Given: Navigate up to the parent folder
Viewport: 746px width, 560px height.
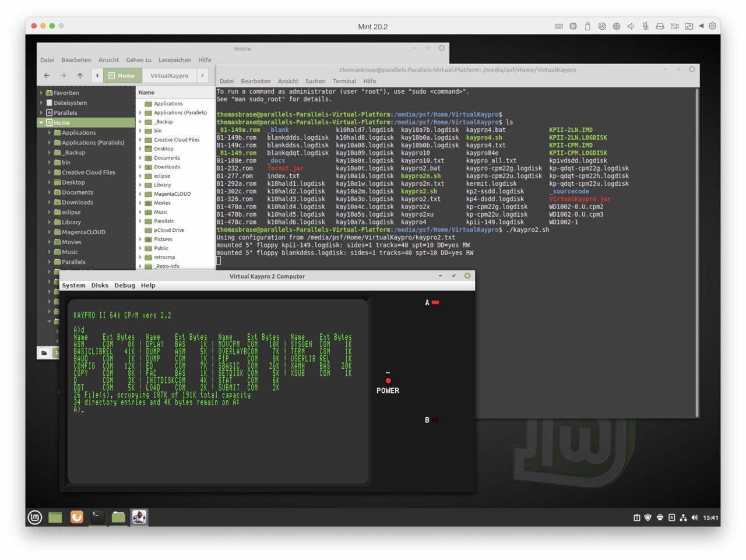Looking at the screenshot, I should pos(80,76).
